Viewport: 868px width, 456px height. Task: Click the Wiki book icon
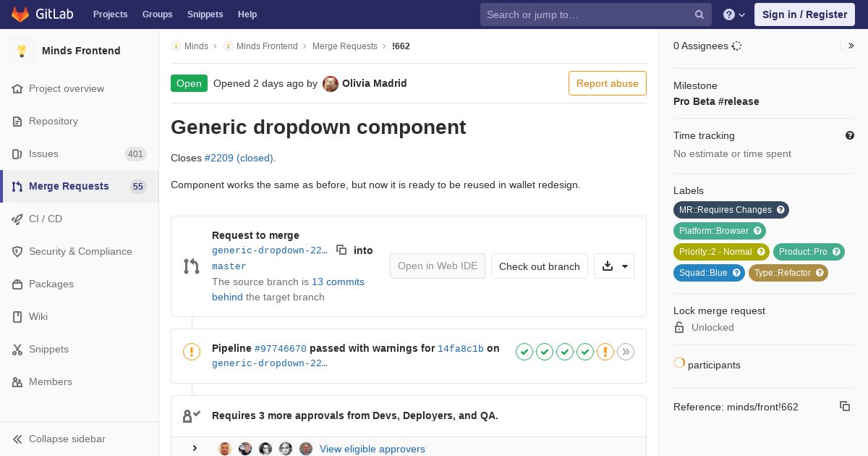[17, 316]
